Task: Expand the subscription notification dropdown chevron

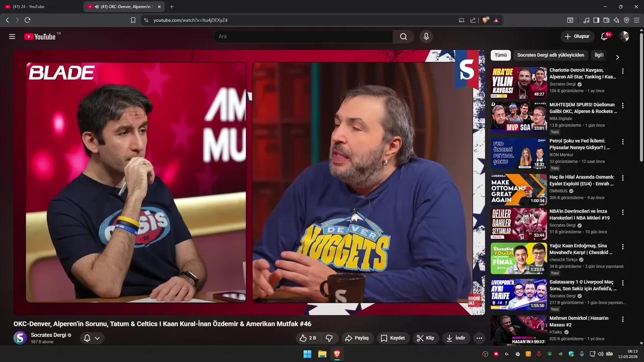Action: 97,338
